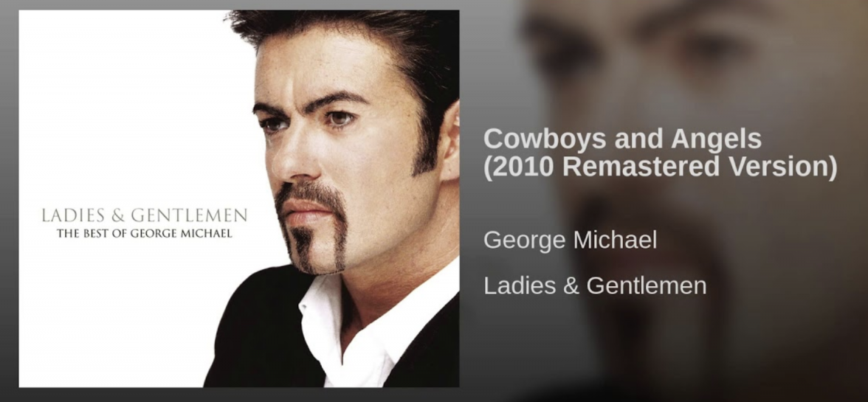Open the George Michael artist name text
This screenshot has width=868, height=402.
tap(570, 240)
